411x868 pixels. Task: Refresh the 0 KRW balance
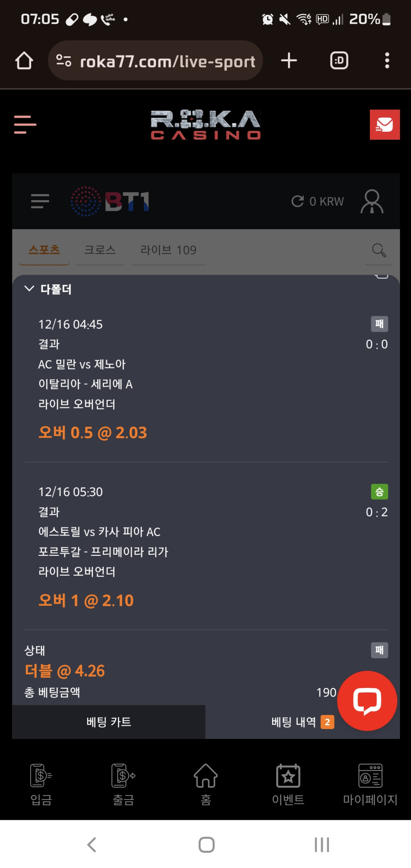(x=298, y=201)
